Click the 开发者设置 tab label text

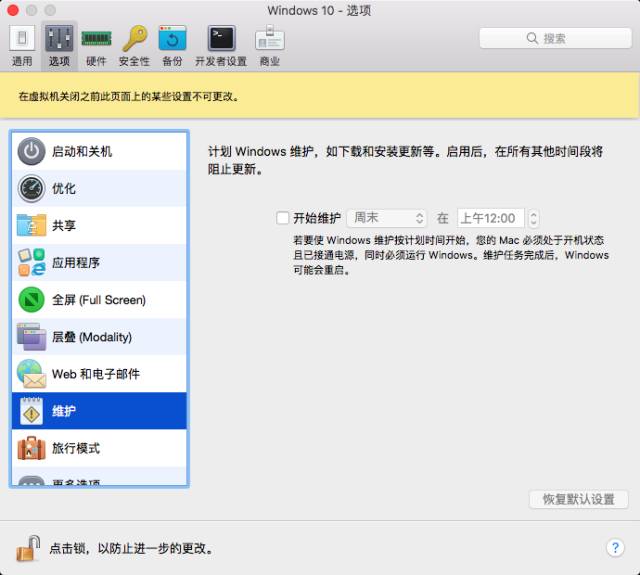tap(221, 61)
